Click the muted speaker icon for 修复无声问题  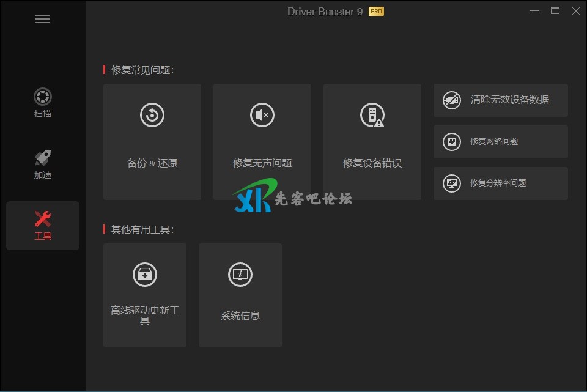pos(262,115)
